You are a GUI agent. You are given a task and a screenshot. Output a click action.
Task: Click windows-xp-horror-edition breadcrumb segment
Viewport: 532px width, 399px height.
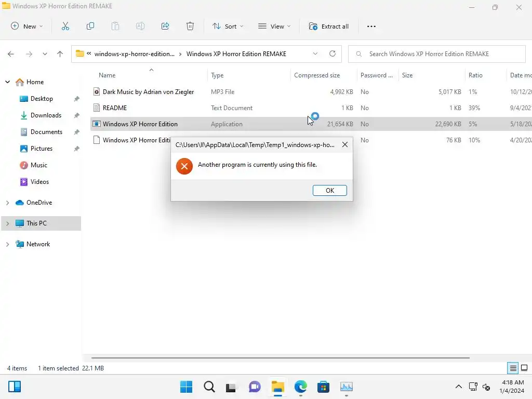pos(135,54)
